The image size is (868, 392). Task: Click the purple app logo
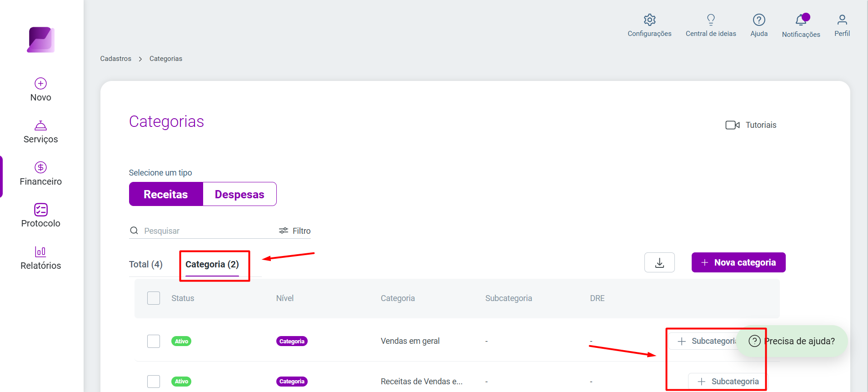tap(41, 40)
